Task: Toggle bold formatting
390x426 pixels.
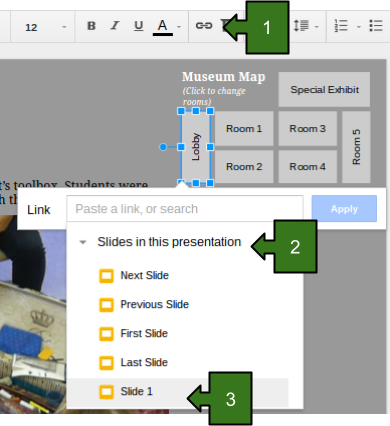Action: click(x=91, y=26)
